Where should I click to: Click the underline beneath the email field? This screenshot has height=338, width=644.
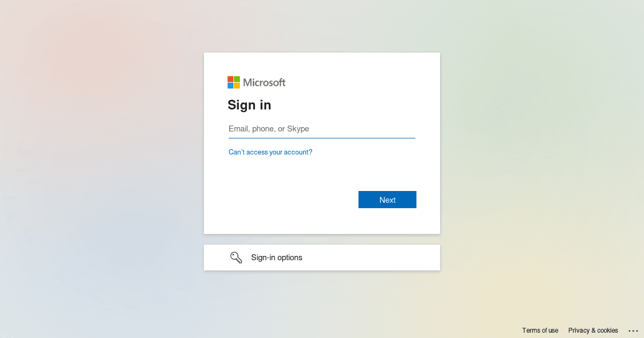coord(322,138)
